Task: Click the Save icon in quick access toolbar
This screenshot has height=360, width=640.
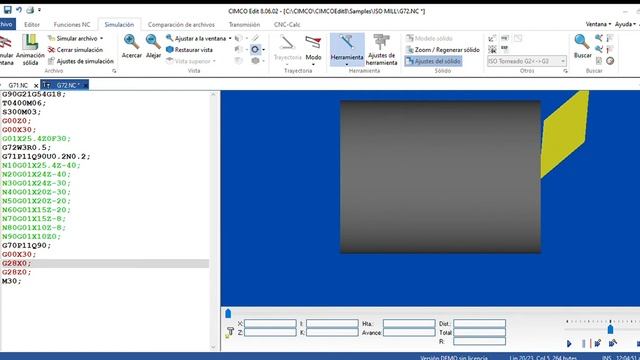Action: pyautogui.click(x=7, y=10)
